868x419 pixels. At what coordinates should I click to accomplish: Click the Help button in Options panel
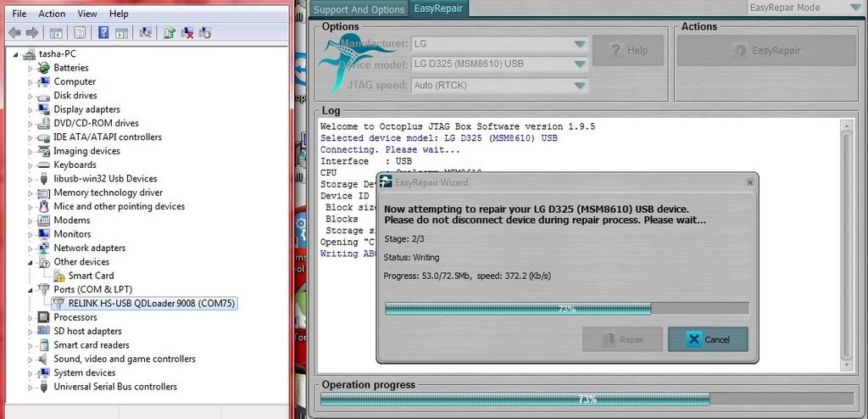628,50
